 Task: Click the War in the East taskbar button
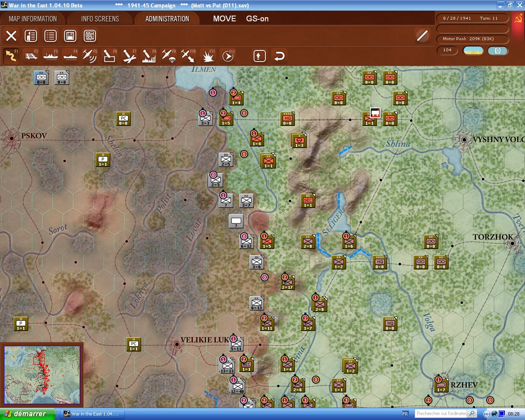point(92,414)
